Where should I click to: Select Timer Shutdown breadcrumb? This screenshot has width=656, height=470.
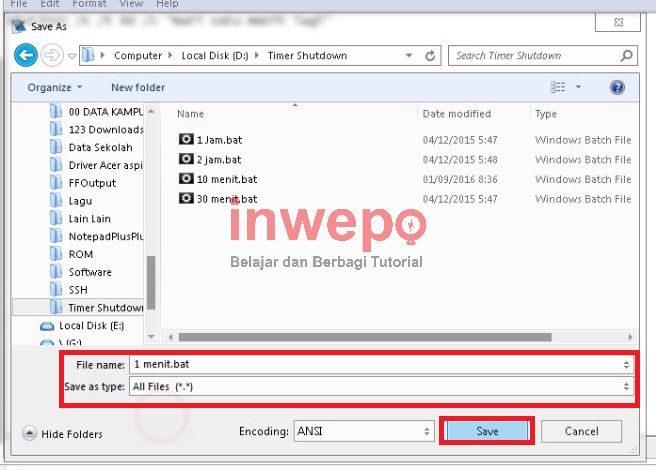point(308,56)
